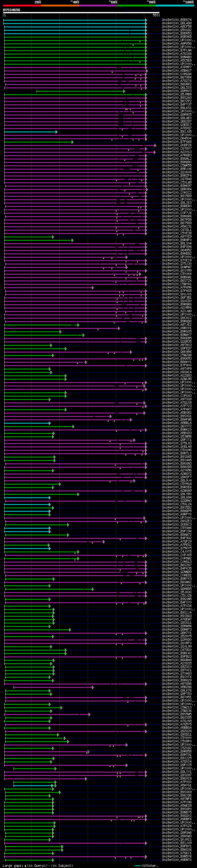Open hit UniRef100_A8CF59
Image resolution: width=197 pixels, height=868 pixels.
point(177,26)
